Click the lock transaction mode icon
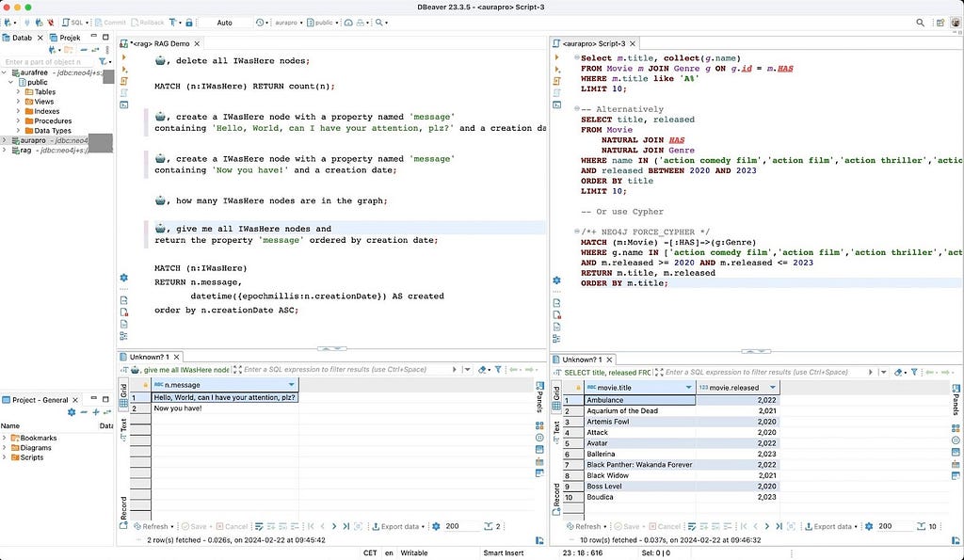The height and width of the screenshot is (560, 964). tap(188, 23)
